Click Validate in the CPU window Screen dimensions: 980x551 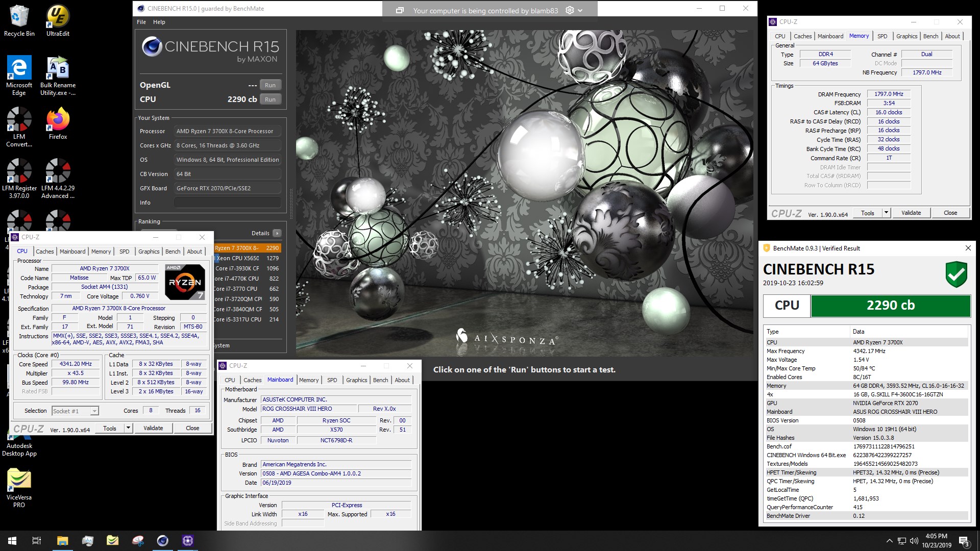tap(153, 428)
